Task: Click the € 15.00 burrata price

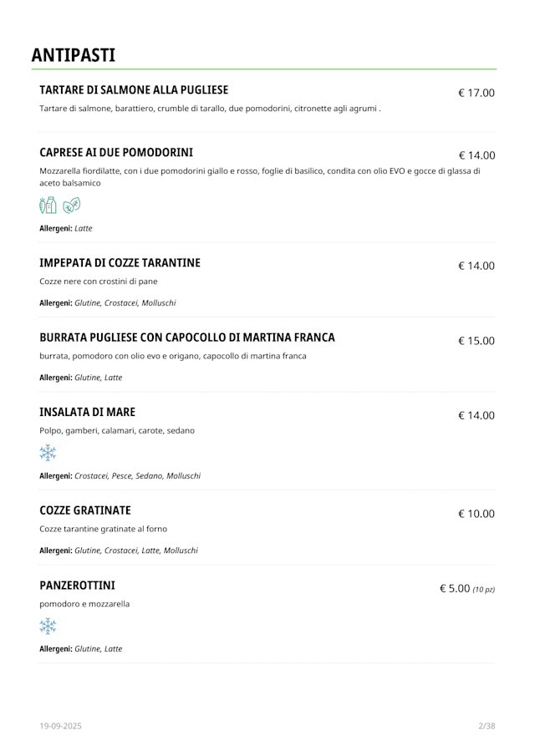Action: 476,341
